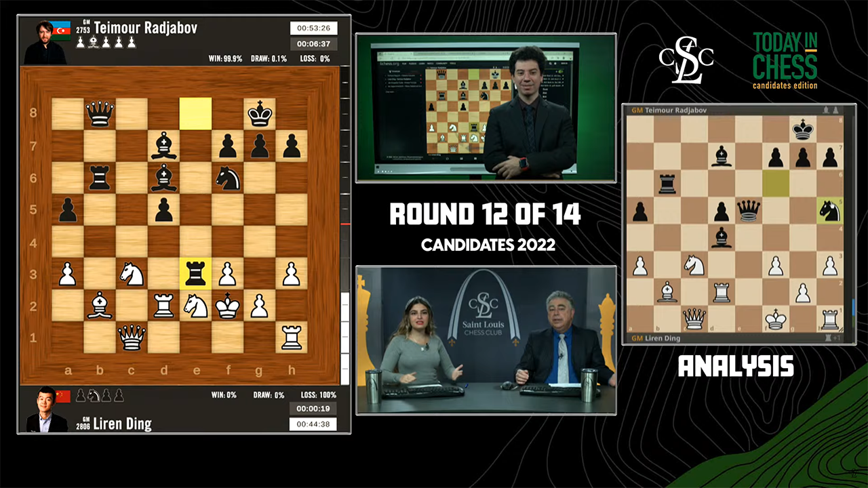Screen dimensions: 868x488
Task: Open the solo presenter video feed
Action: [x=486, y=108]
